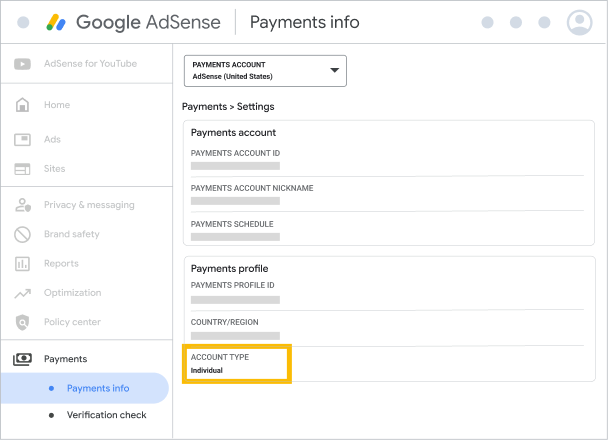This screenshot has width=608, height=440.
Task: Click the PAYMENTS ACCOUNT ID label
Action: [x=235, y=153]
